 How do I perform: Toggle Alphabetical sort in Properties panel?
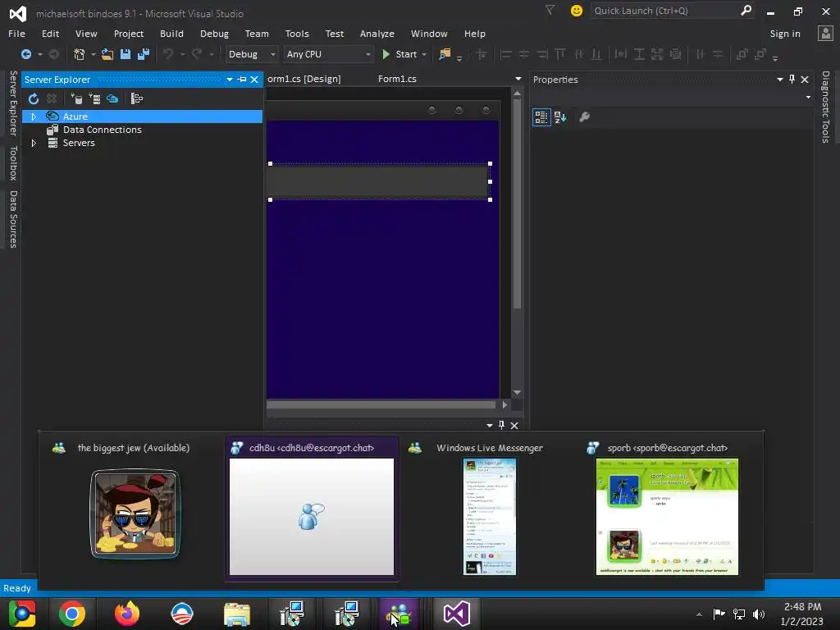point(560,116)
